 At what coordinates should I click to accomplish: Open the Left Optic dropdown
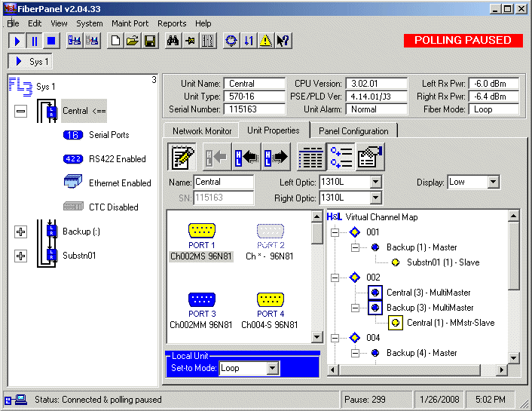pos(376,182)
